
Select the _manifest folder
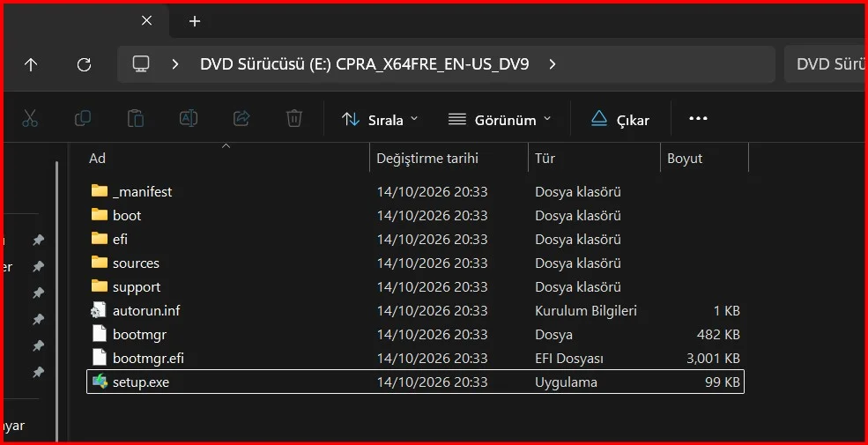coord(416,191)
